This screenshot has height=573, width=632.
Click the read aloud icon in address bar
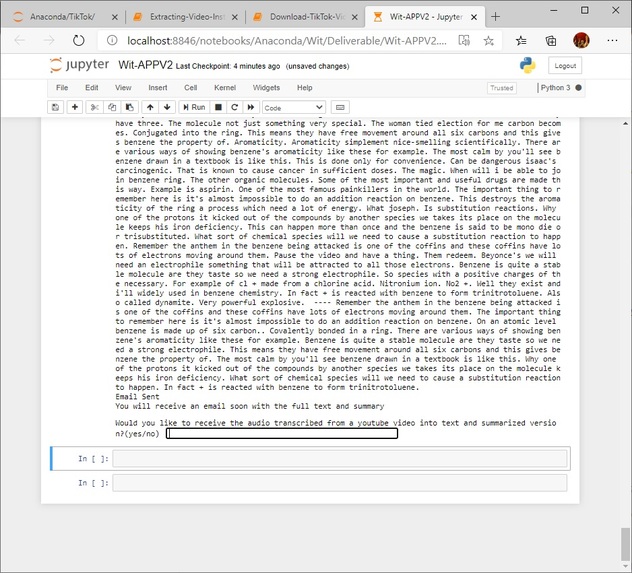(464, 40)
